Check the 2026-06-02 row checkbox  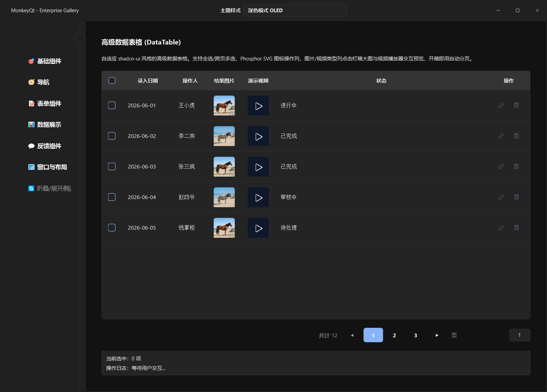coord(112,136)
